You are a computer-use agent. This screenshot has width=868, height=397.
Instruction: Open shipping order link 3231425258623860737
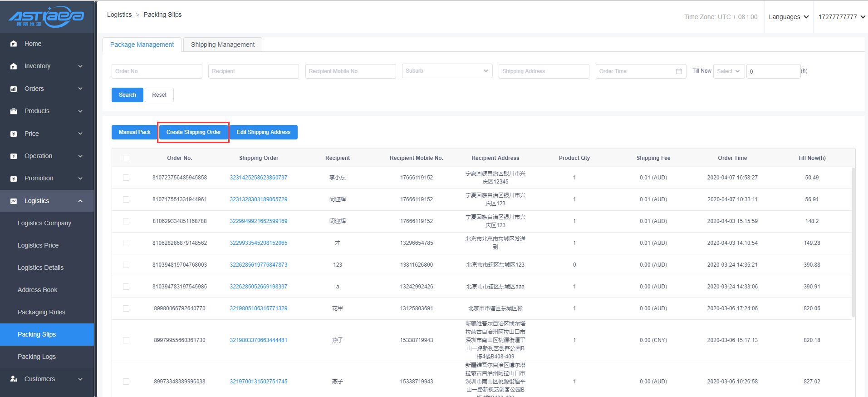click(x=258, y=178)
